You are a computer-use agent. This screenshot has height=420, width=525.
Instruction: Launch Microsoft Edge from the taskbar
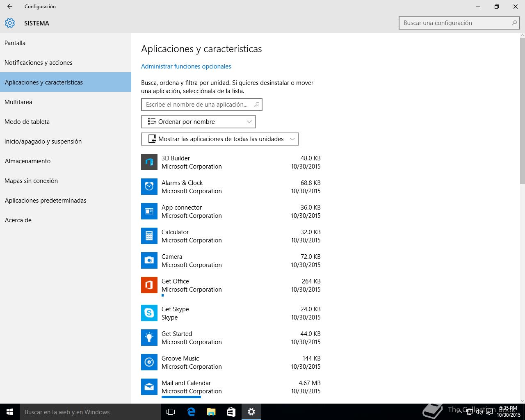pos(191,412)
